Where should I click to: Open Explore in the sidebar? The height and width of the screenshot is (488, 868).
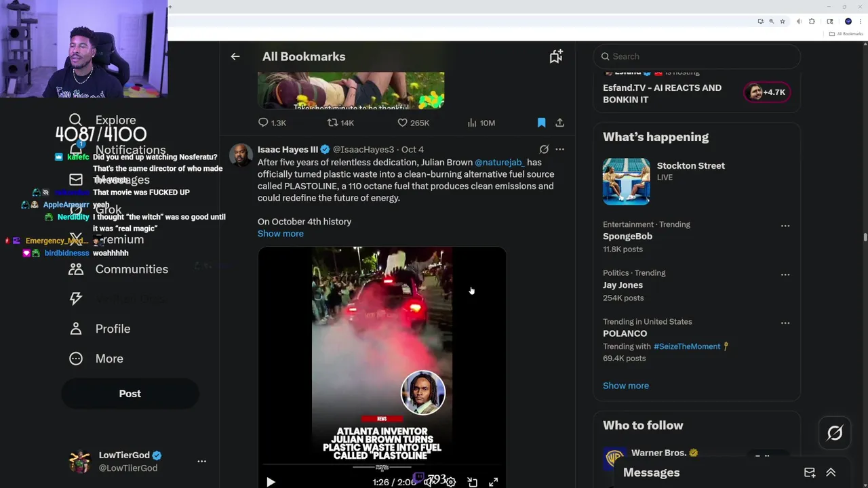102,120
